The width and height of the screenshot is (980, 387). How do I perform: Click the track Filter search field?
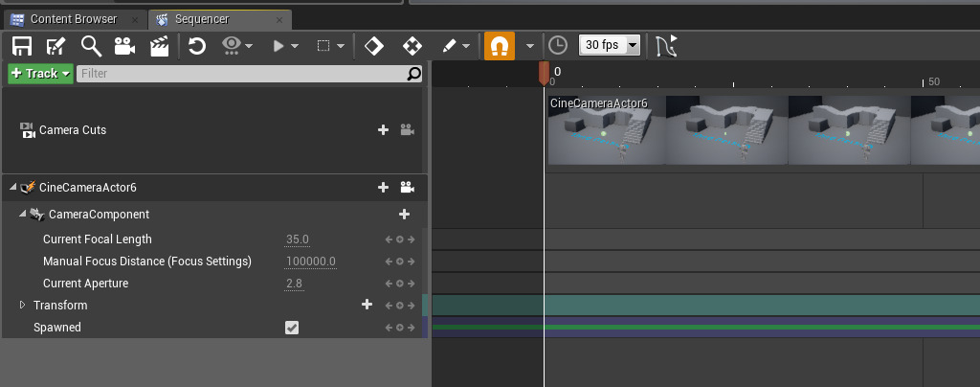[x=241, y=74]
